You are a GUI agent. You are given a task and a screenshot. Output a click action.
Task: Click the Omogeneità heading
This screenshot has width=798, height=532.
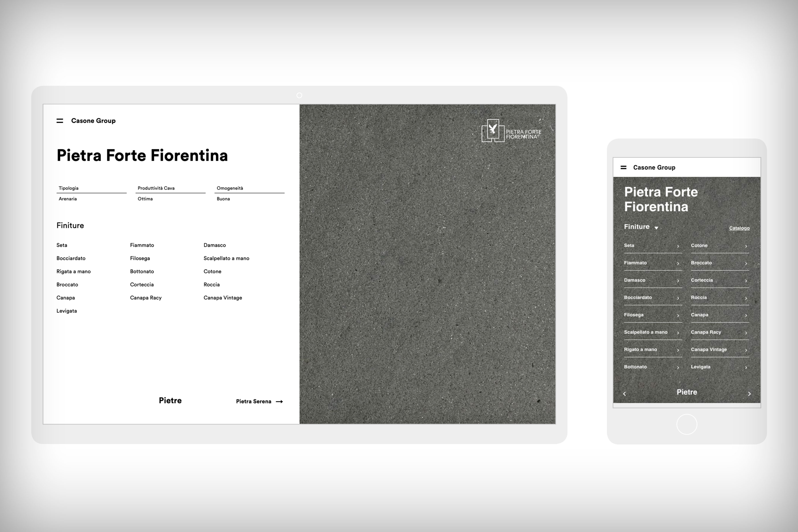click(230, 188)
